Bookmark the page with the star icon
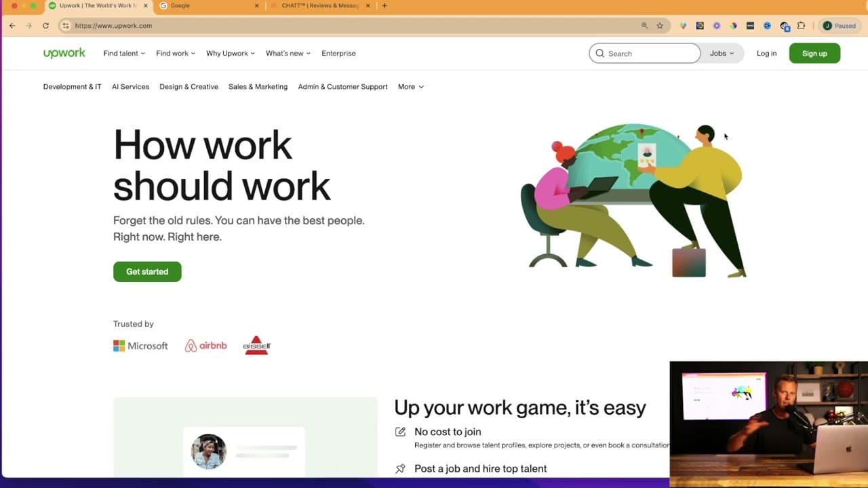The height and width of the screenshot is (488, 868). click(658, 26)
